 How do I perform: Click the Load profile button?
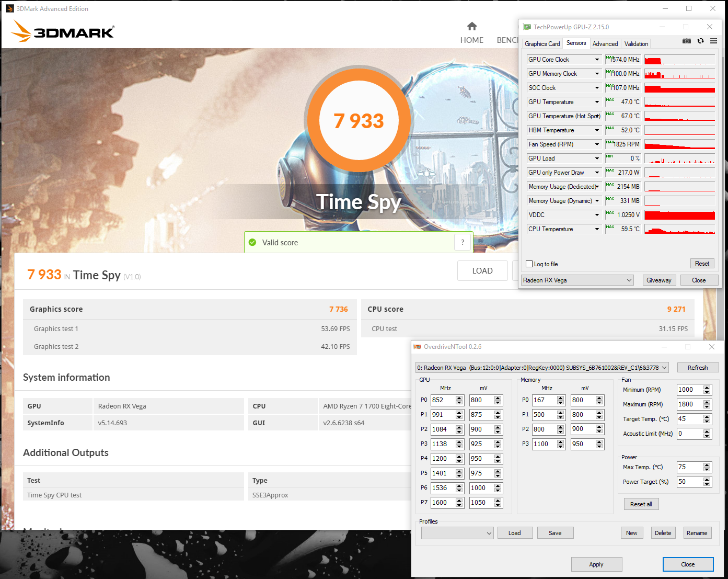(x=515, y=533)
